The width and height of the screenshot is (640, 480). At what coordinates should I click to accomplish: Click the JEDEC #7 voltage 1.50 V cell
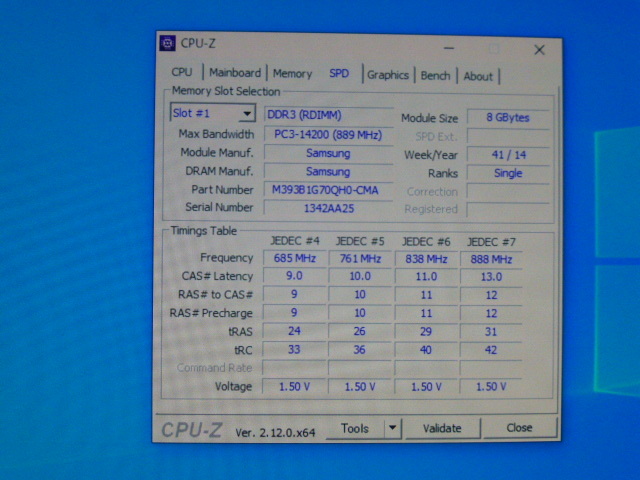tap(491, 387)
